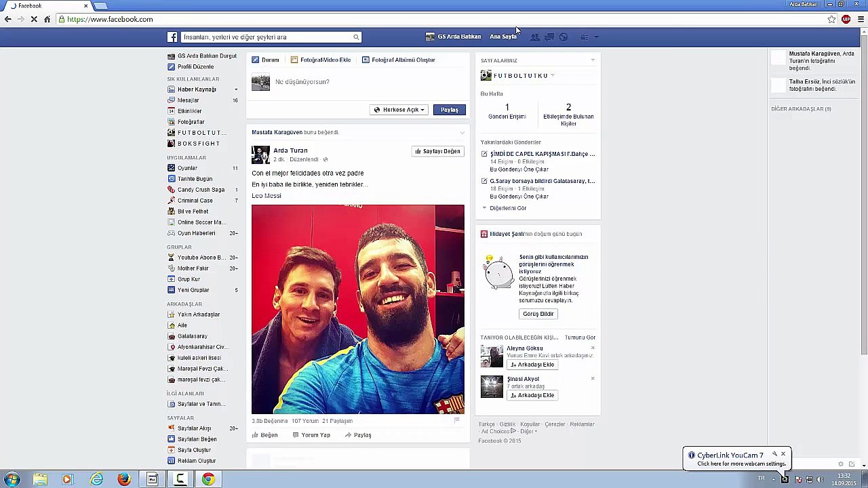
Task: Open GS Arda Batıkan profile in the top bar
Action: click(x=453, y=37)
